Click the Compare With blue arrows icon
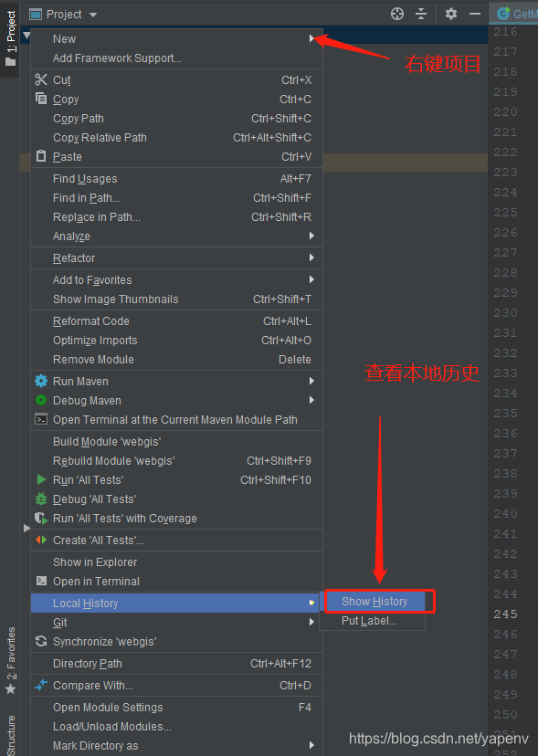 click(41, 685)
